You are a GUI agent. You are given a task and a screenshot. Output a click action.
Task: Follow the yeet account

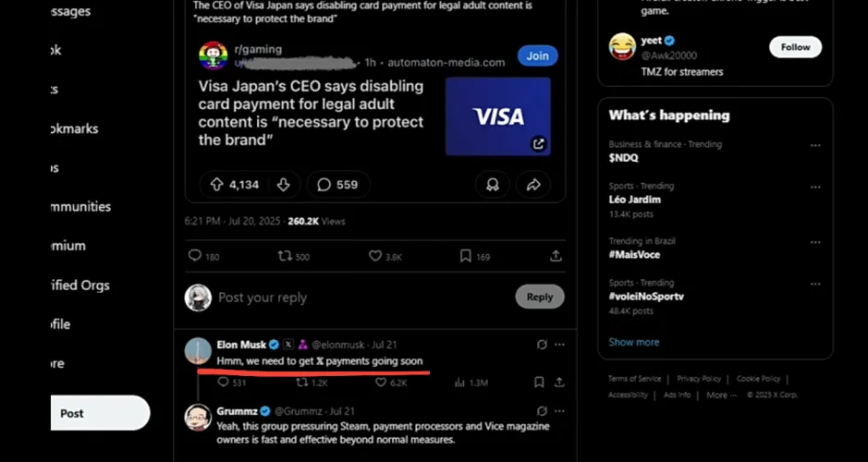click(x=795, y=47)
